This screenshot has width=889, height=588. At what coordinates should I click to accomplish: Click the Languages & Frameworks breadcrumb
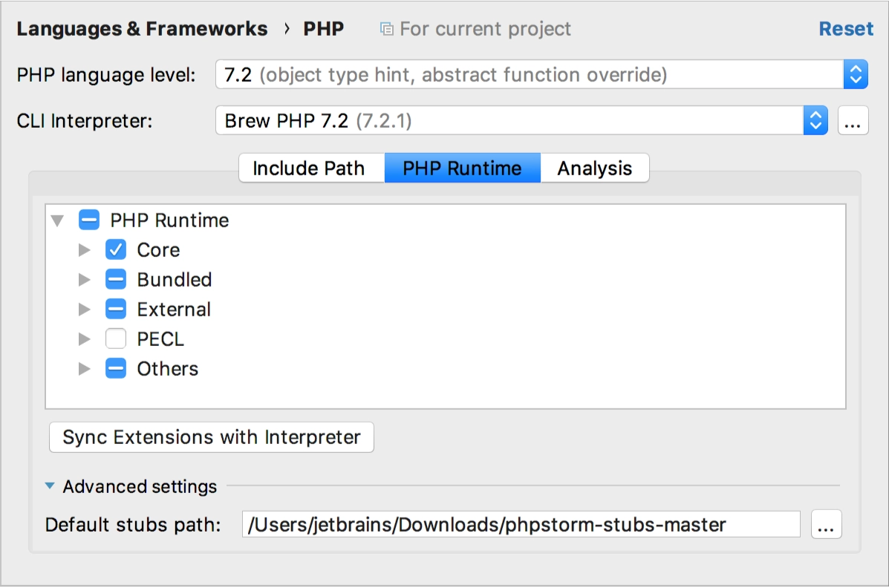coord(142,29)
